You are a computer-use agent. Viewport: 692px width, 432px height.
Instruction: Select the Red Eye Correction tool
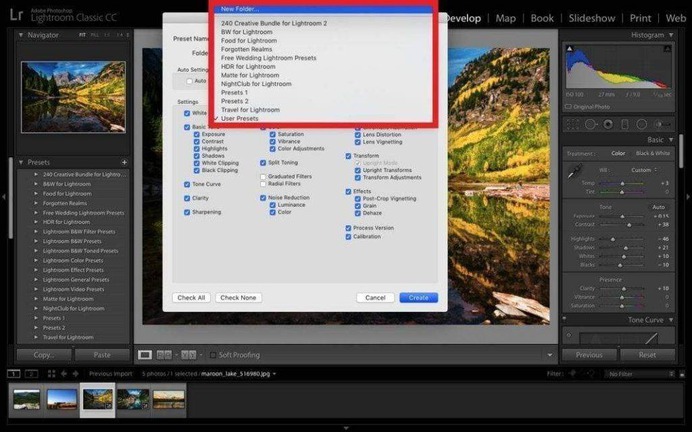(x=608, y=125)
